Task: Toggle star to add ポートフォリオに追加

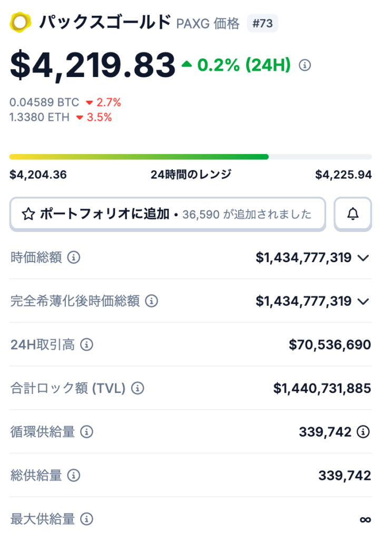Action: tap(28, 214)
